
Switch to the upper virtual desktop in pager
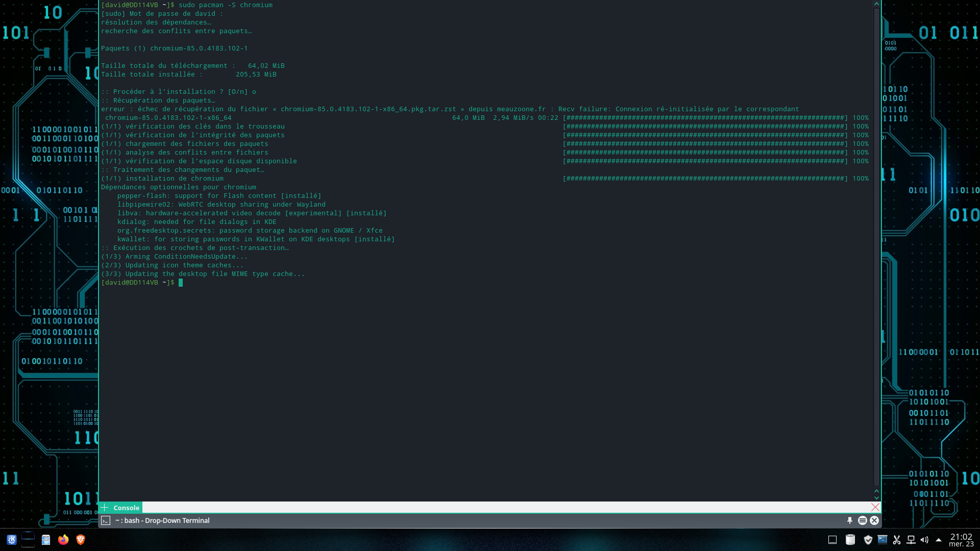click(x=28, y=535)
